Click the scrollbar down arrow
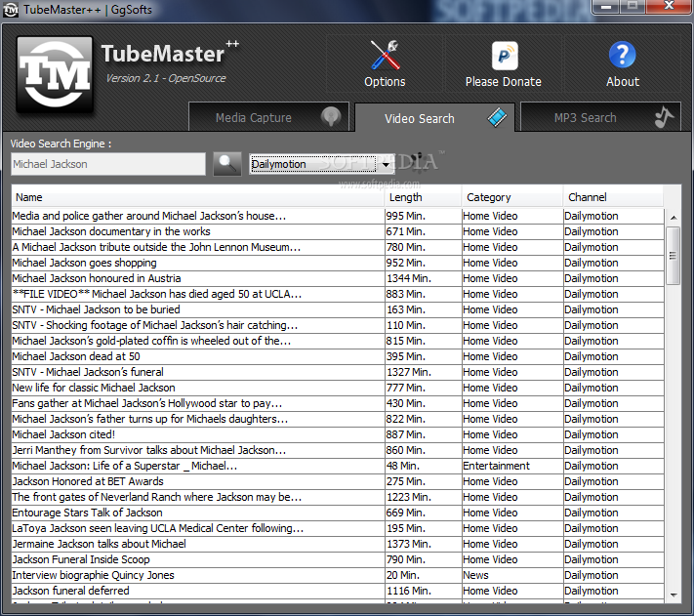The width and height of the screenshot is (694, 616). pos(674,595)
